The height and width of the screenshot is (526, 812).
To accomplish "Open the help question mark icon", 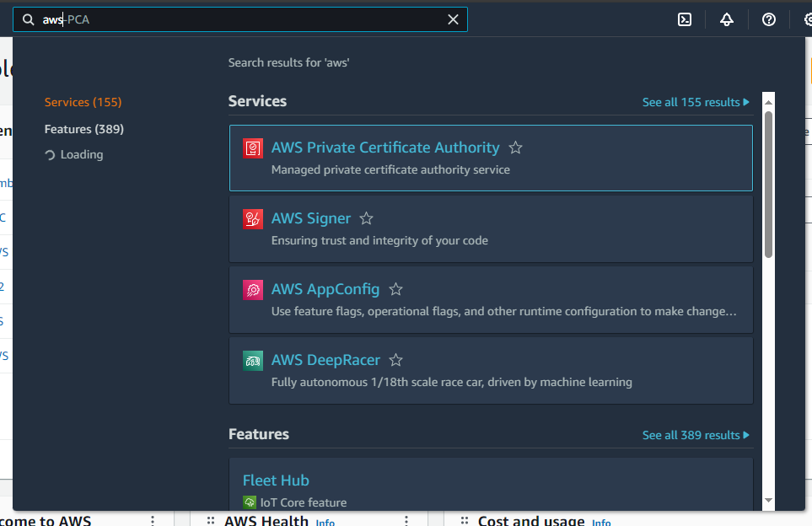I will coord(768,19).
